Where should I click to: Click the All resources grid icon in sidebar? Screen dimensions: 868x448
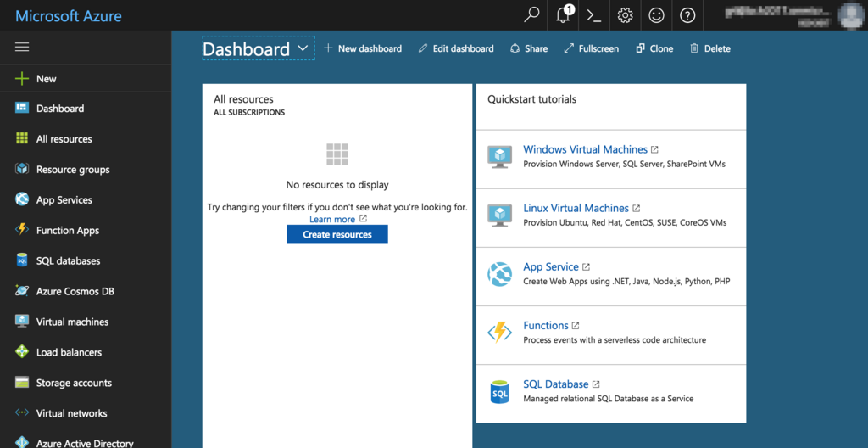tap(21, 138)
